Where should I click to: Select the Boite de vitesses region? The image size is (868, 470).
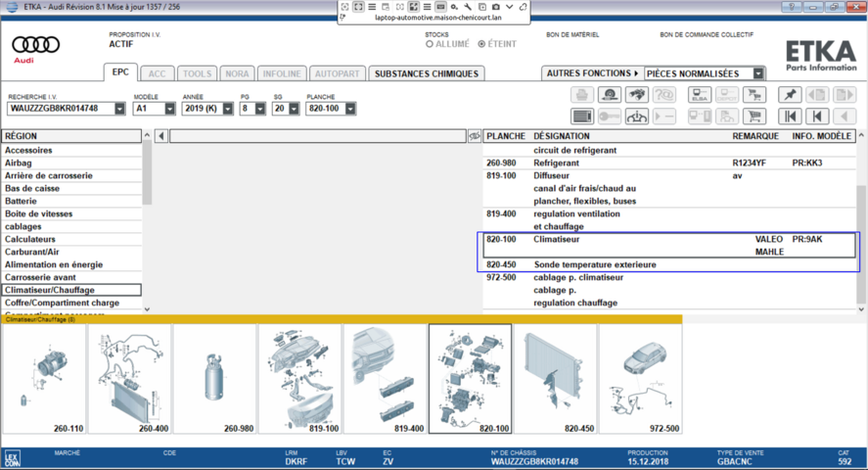pos(71,213)
